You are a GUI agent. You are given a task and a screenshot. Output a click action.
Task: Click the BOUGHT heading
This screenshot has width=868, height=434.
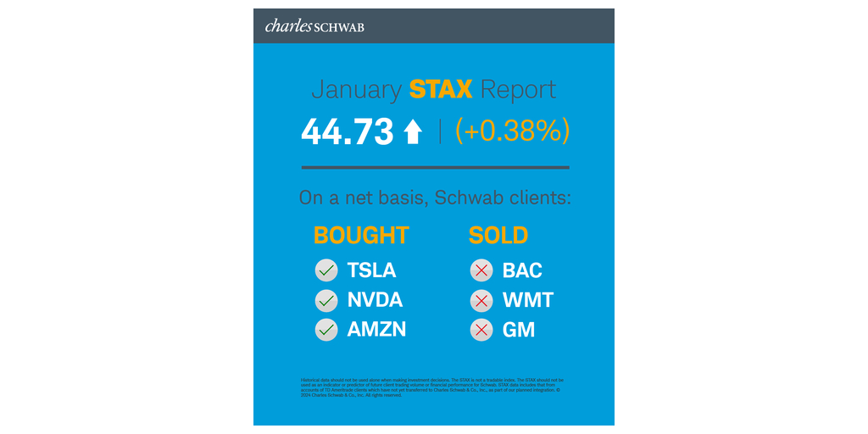pos(361,236)
